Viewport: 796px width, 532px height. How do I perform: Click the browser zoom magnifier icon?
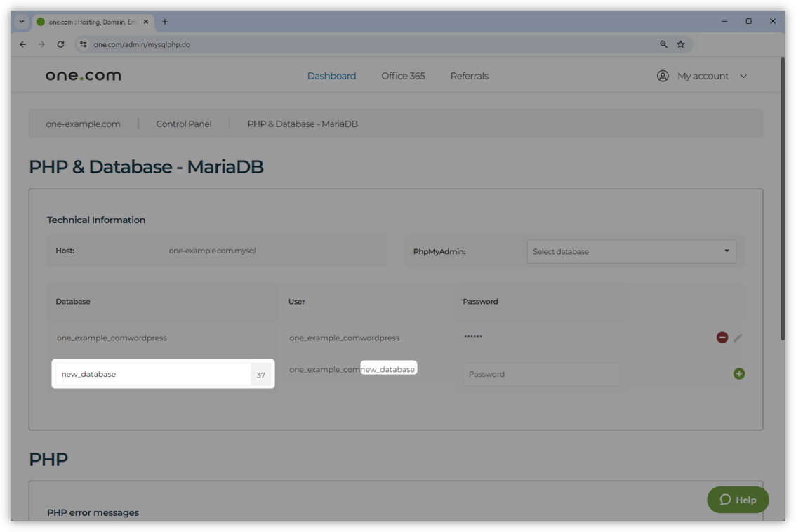[663, 44]
